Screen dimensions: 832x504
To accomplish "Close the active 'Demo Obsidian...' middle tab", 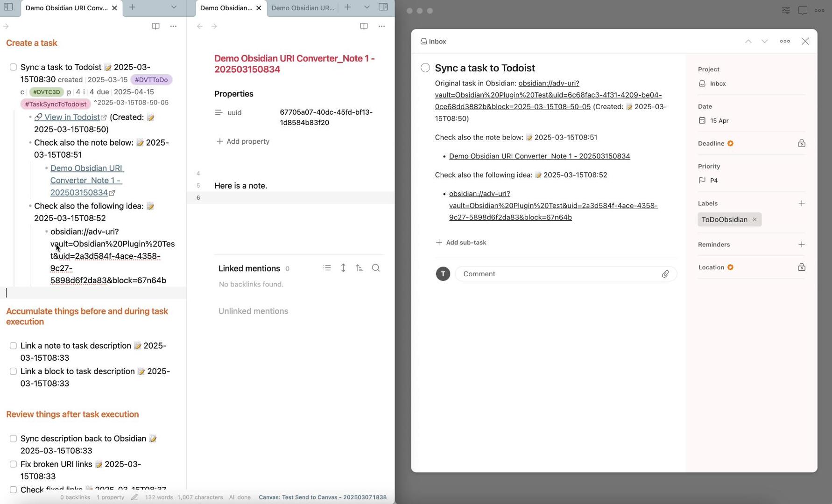I will [259, 8].
